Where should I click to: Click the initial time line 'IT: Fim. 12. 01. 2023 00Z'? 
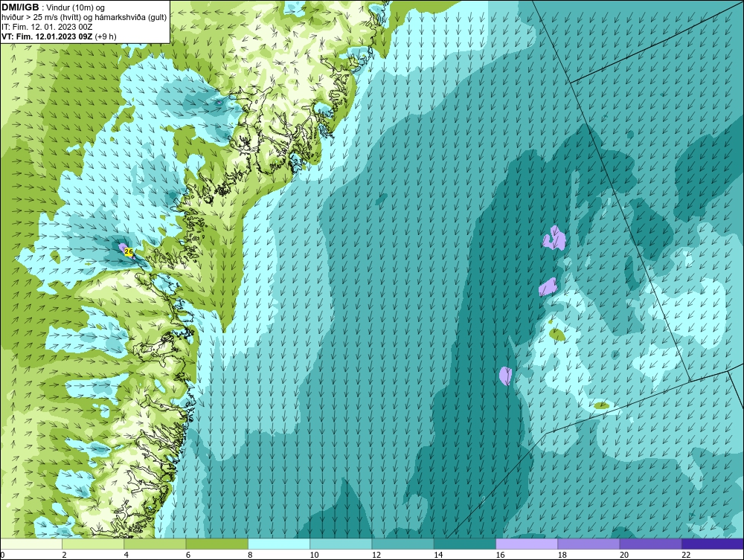click(x=47, y=27)
